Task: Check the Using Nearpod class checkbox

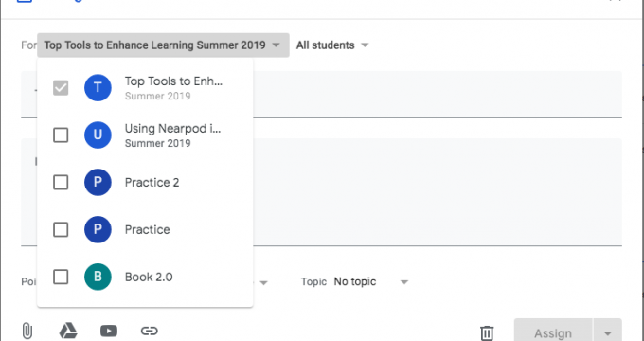Action: pos(61,135)
